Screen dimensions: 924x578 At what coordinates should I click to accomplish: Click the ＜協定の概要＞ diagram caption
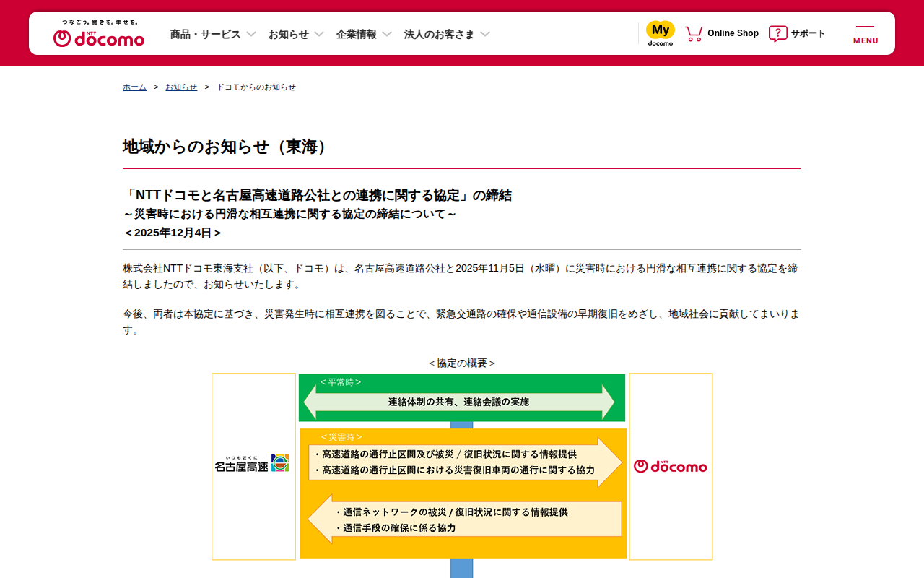click(x=462, y=363)
